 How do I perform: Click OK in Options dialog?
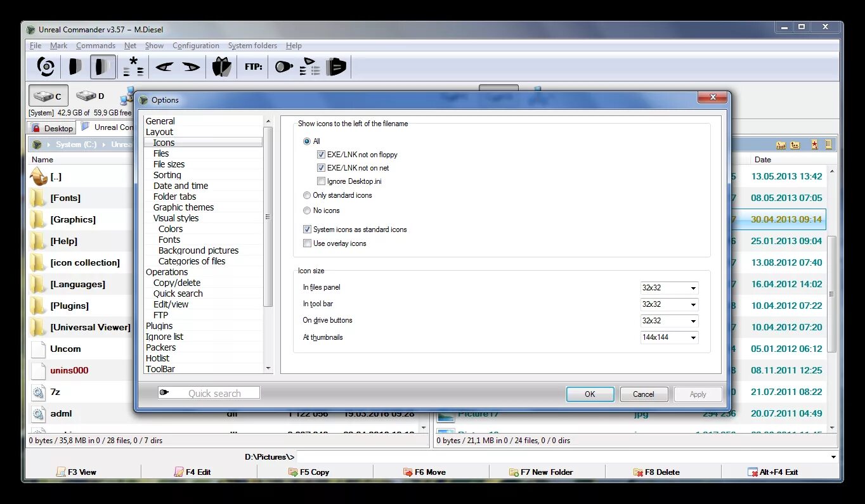point(590,394)
